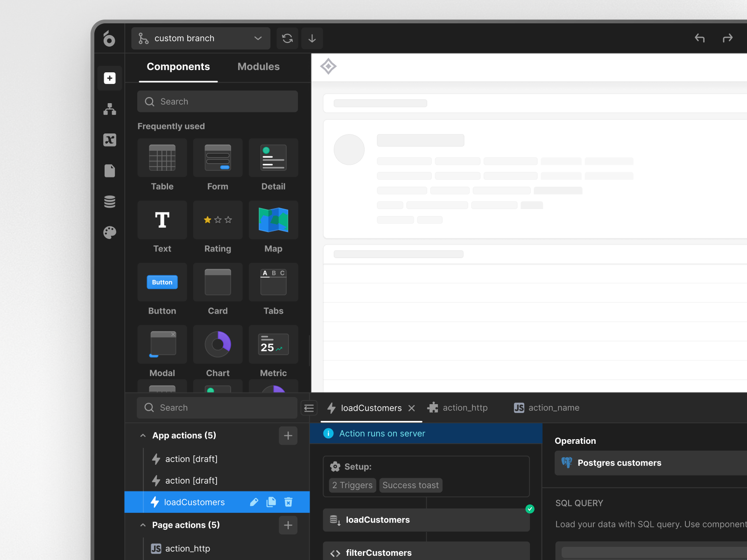
Task: Click the info icon on server banner
Action: [328, 434]
